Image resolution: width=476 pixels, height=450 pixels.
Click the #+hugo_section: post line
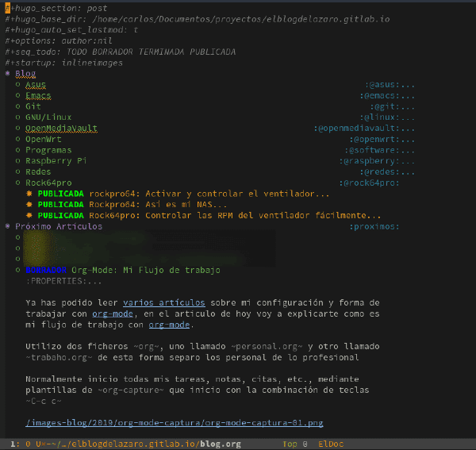click(56, 9)
